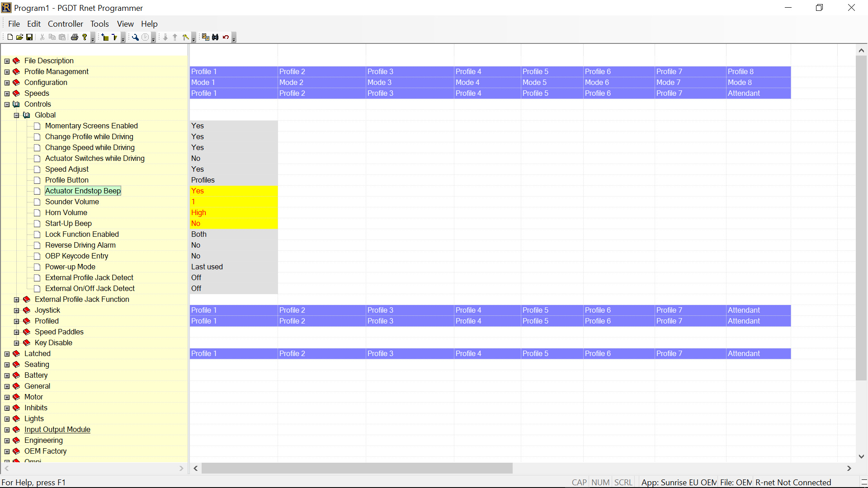Image resolution: width=868 pixels, height=488 pixels.
Task: Open the Tools menu
Action: pyautogui.click(x=99, y=24)
